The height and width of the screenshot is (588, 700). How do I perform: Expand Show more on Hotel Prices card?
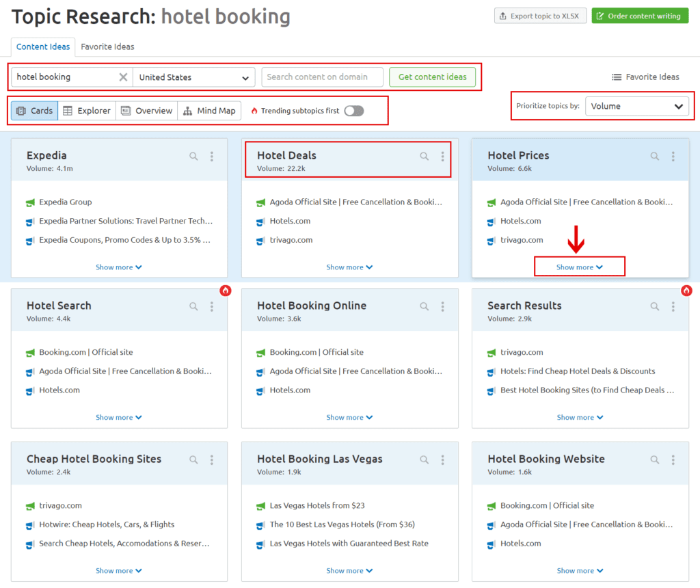(x=580, y=267)
